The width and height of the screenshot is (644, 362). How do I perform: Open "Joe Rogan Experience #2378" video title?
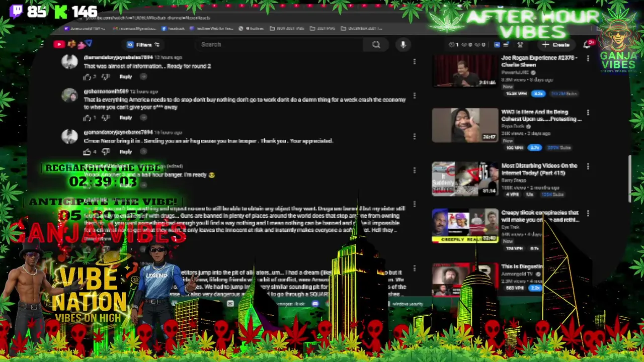539,61
